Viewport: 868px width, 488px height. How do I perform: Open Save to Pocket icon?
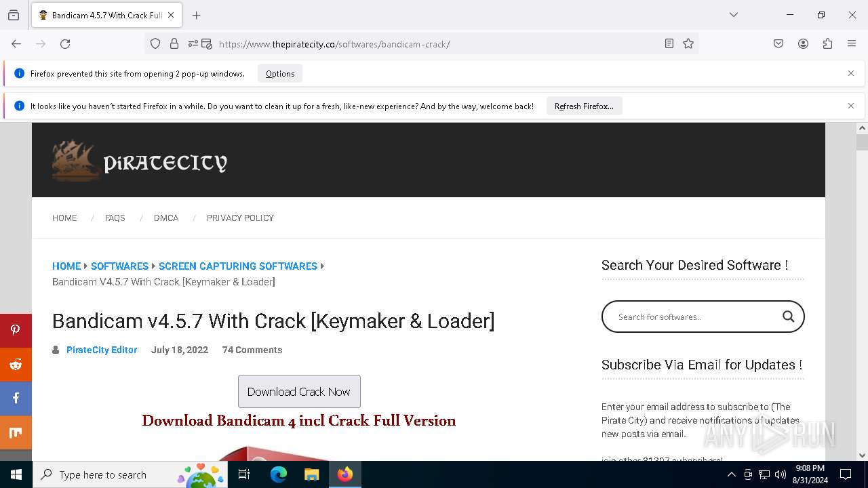(x=778, y=44)
